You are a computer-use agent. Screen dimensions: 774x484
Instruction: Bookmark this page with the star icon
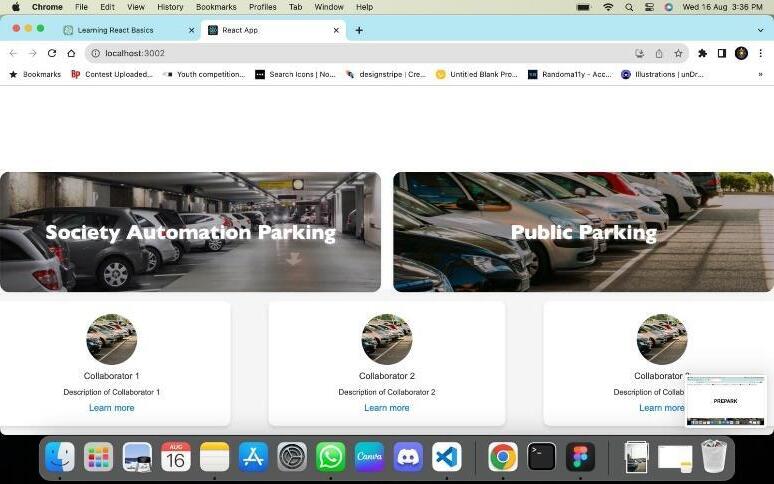(x=678, y=53)
